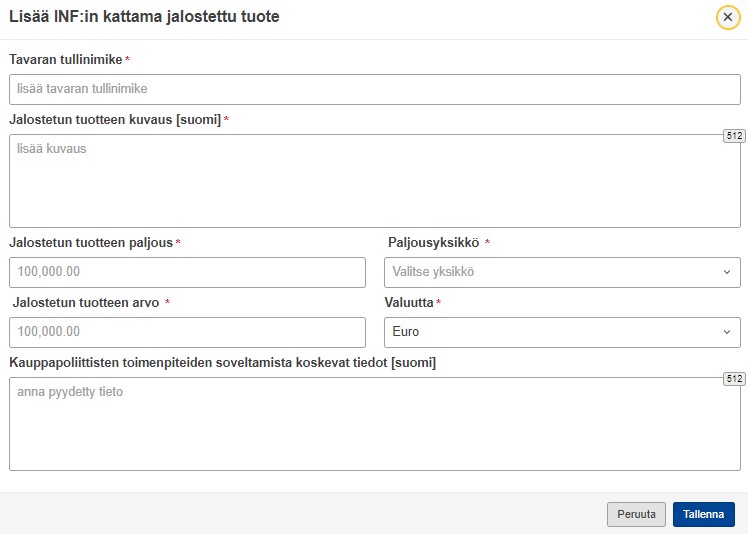Click the Tavaran tullinimike label
Image resolution: width=748 pixels, height=534 pixels.
(x=66, y=60)
